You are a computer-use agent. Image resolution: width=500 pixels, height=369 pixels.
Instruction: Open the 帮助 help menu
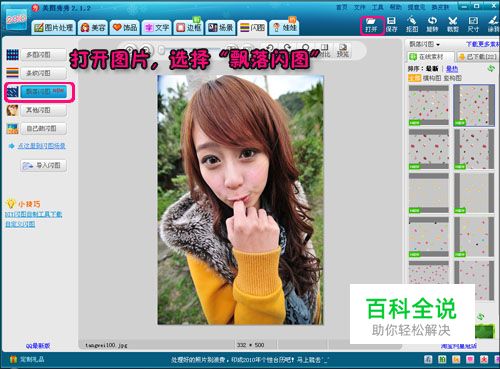(x=395, y=7)
